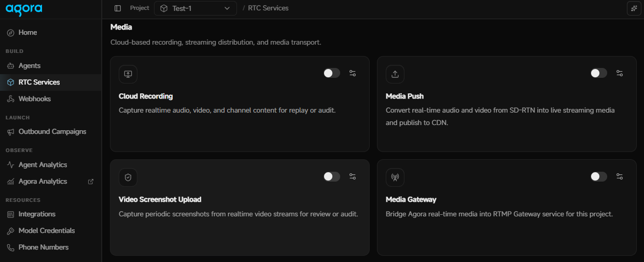Viewport: 644px width, 262px height.
Task: Click the Media Push upload icon
Action: (x=395, y=74)
